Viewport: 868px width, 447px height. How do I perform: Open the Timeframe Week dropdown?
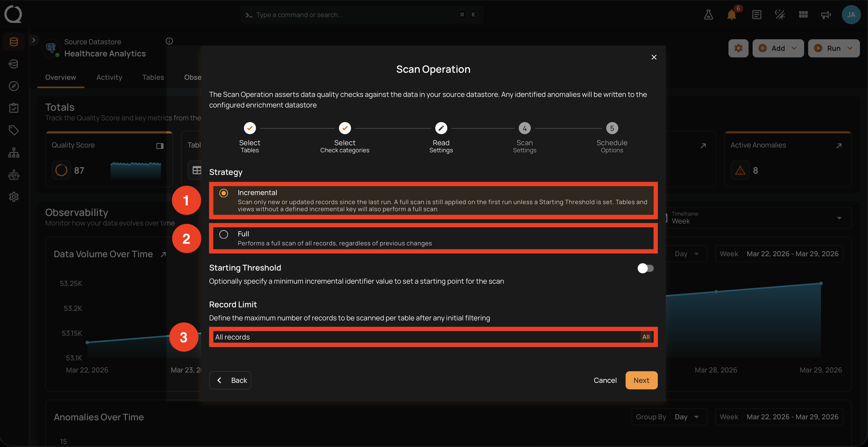click(x=756, y=218)
